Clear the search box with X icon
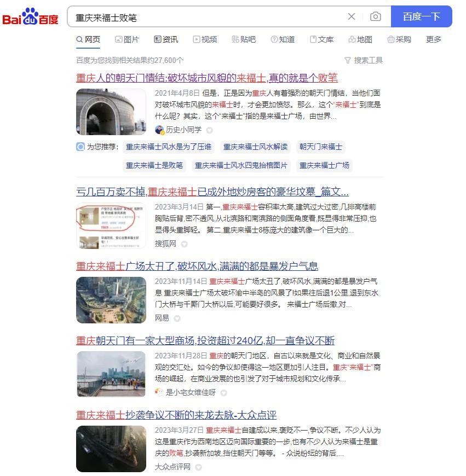This screenshot has height=476, width=466. [352, 16]
